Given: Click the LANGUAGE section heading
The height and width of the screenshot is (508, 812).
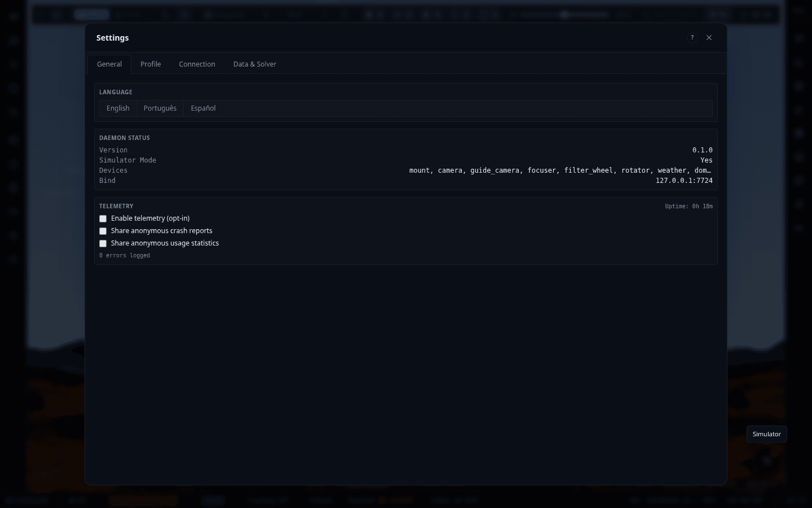Looking at the screenshot, I should 116,92.
